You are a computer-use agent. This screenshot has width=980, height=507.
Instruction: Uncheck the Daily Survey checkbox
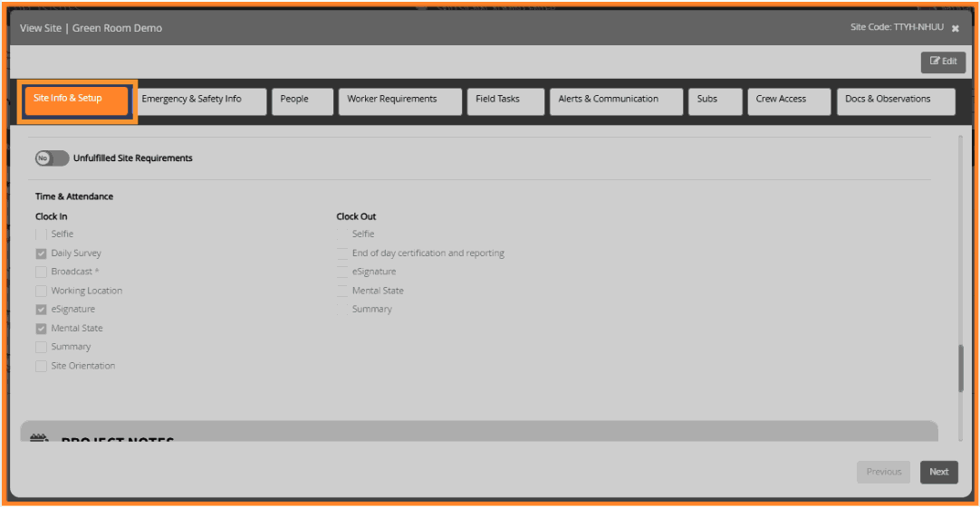tap(42, 253)
